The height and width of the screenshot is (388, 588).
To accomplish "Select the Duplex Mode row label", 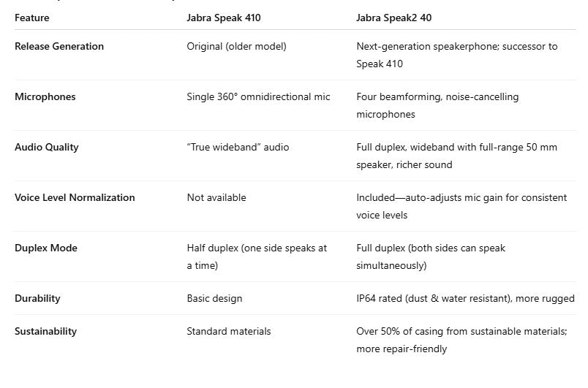I will coord(46,248).
